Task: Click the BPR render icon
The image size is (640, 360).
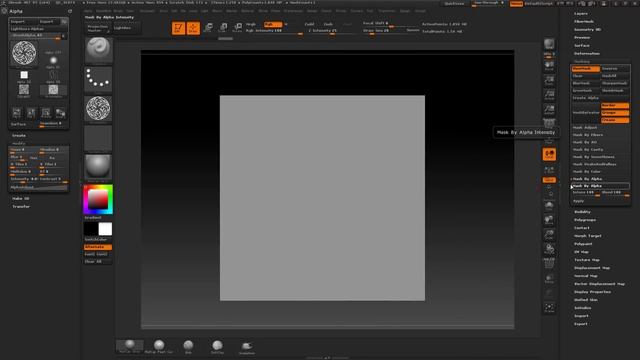Action: coord(549,44)
